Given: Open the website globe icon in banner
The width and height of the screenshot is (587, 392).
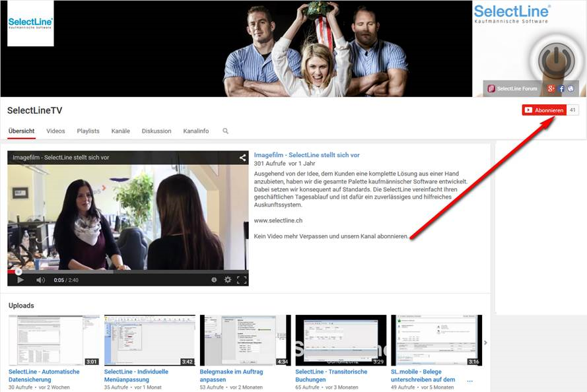Looking at the screenshot, I should [570, 88].
